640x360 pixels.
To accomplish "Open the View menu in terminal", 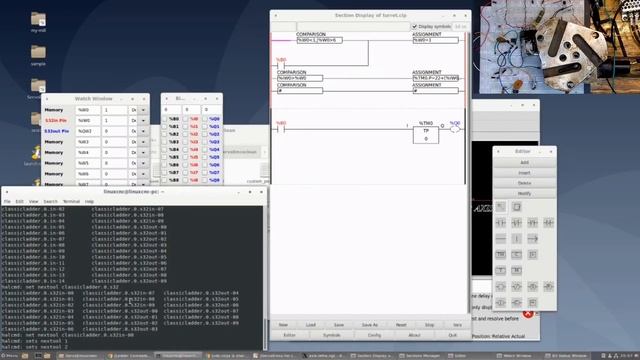I will point(33,202).
